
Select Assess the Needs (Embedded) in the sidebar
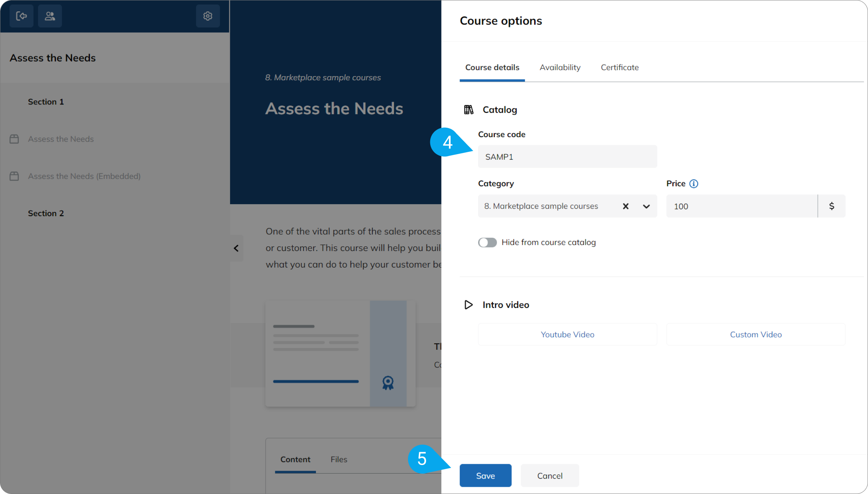pyautogui.click(x=84, y=176)
